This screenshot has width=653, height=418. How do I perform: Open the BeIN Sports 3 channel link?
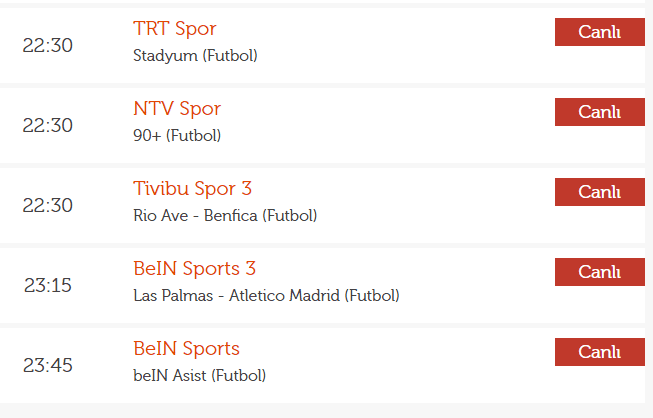click(x=194, y=269)
